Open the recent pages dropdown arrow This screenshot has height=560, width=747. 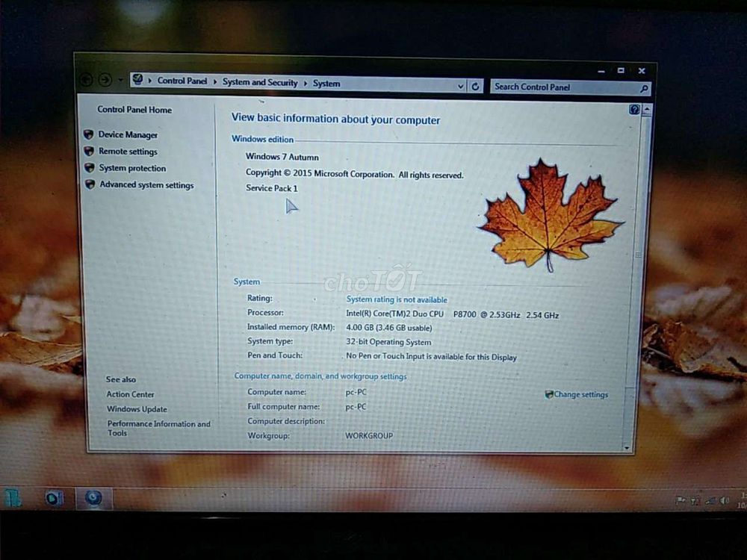pos(120,80)
